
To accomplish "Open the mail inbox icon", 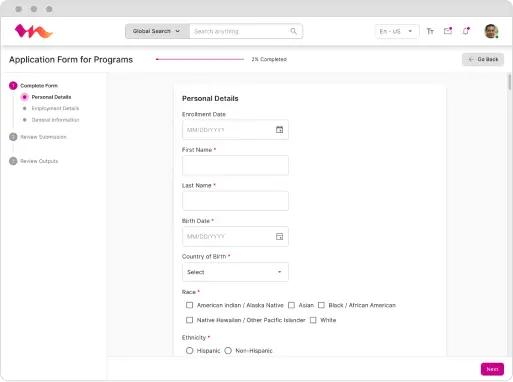I will (448, 31).
